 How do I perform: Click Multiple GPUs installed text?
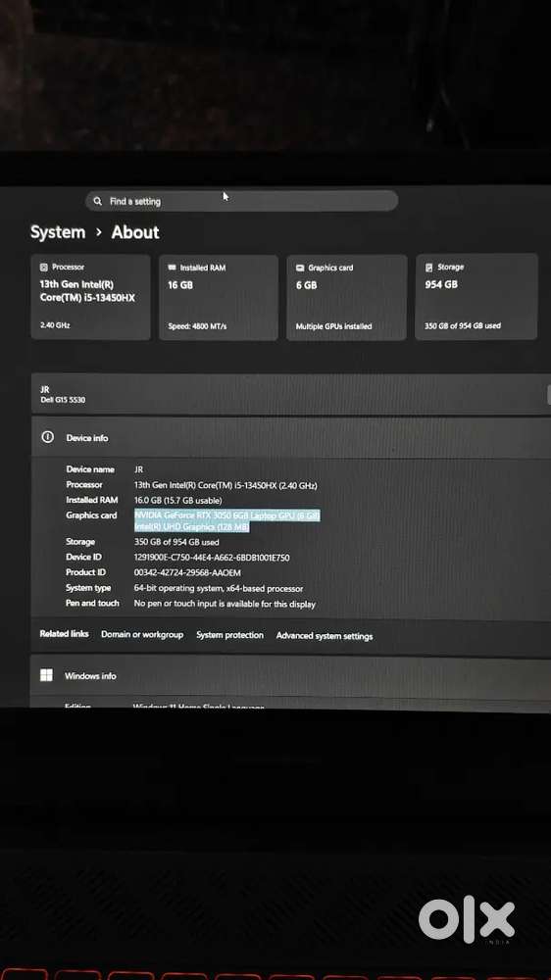334,326
